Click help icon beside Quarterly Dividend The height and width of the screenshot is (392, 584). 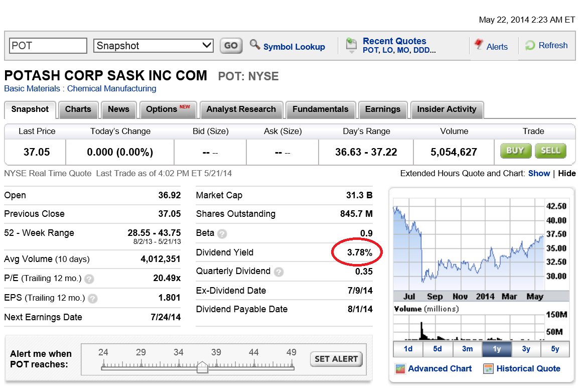coord(278,272)
